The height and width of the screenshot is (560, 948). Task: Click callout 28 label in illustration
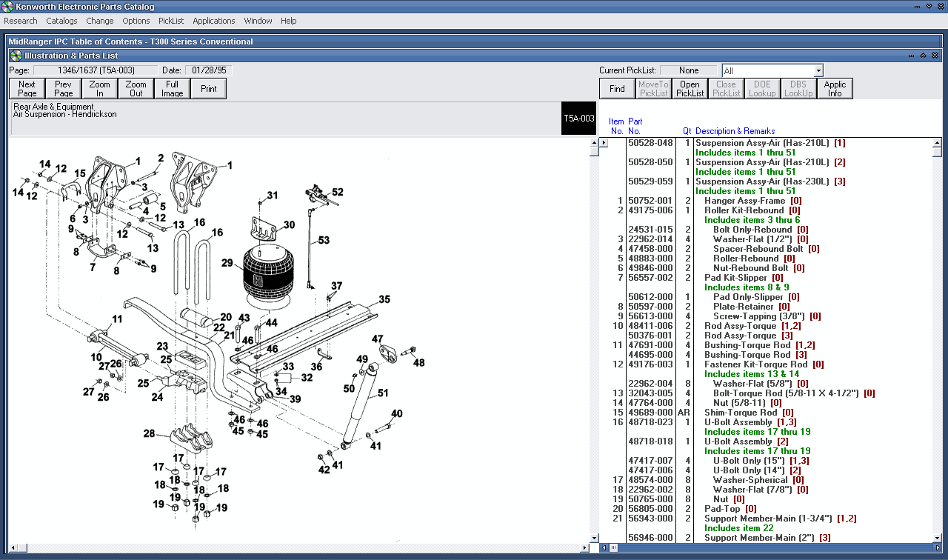point(149,433)
